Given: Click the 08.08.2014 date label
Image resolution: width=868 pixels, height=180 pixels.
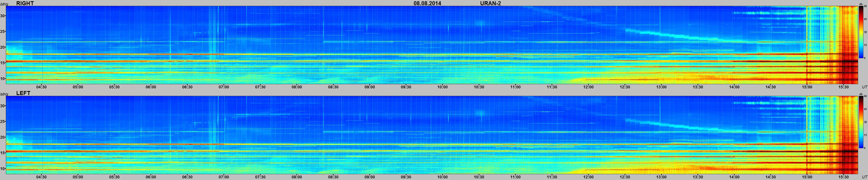Looking at the screenshot, I should click(x=427, y=3).
